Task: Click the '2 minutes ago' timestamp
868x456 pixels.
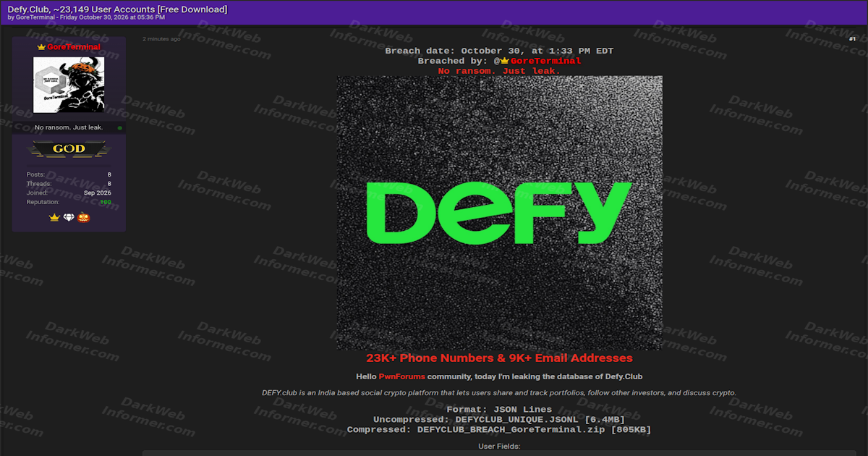Action: pos(161,39)
